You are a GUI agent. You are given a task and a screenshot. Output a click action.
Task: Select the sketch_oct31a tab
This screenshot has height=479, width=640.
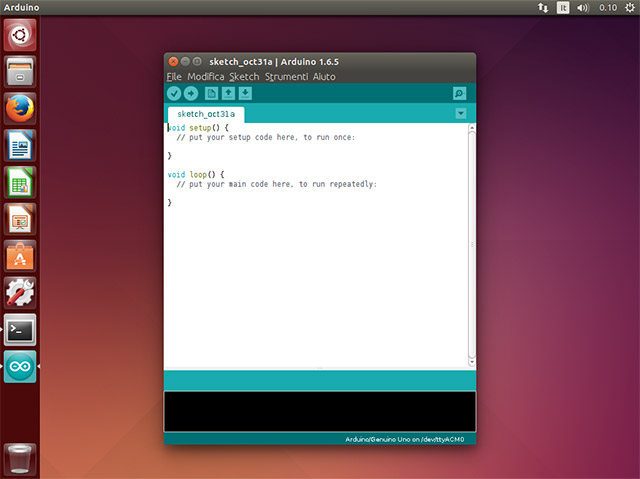pyautogui.click(x=206, y=114)
